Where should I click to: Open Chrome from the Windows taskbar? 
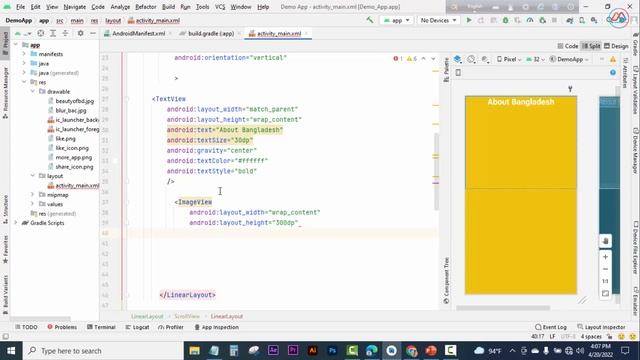click(x=411, y=351)
